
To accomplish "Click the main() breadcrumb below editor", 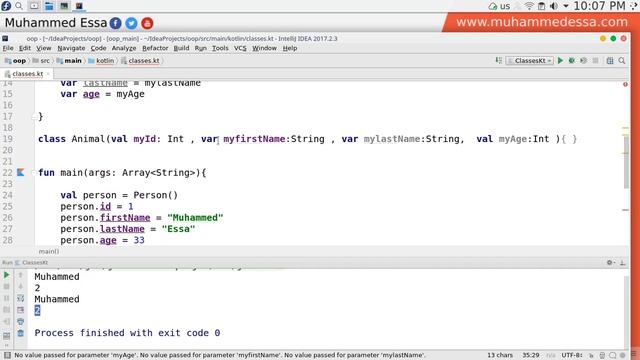I will coord(49,251).
